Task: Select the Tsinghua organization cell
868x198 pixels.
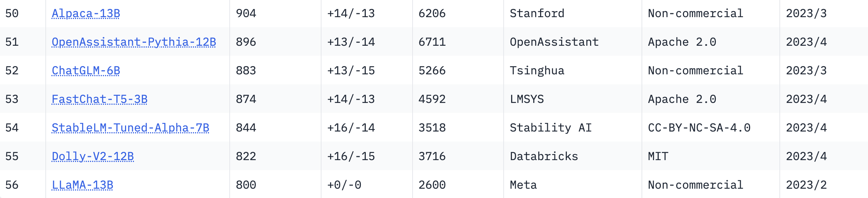Action: coord(537,71)
